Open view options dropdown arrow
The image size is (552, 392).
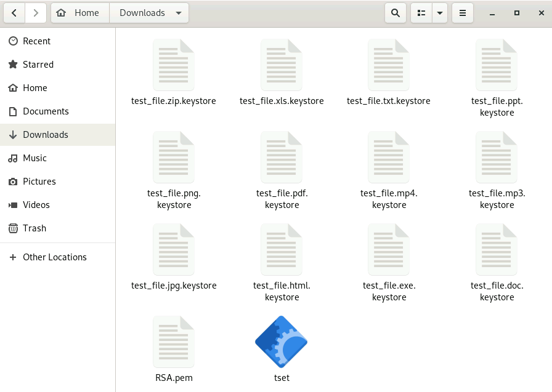coord(439,13)
